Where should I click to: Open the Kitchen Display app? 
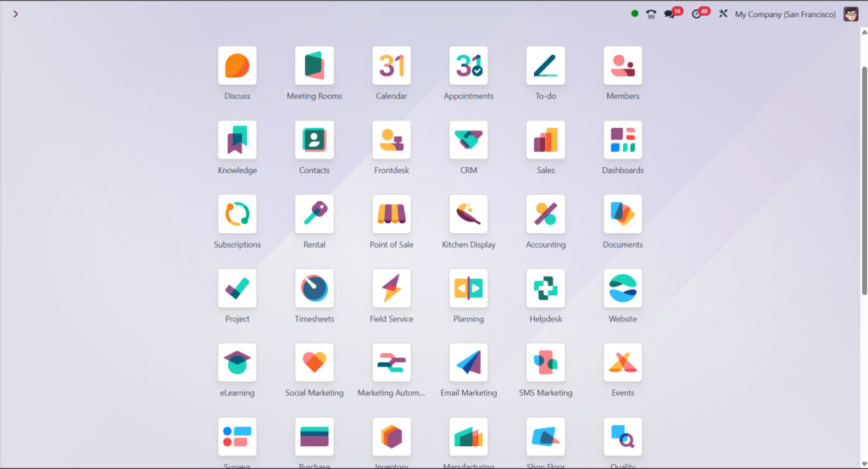click(468, 215)
